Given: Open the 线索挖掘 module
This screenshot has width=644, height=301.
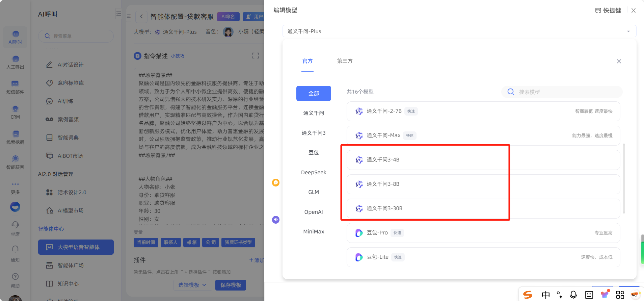Looking at the screenshot, I should pos(15,137).
